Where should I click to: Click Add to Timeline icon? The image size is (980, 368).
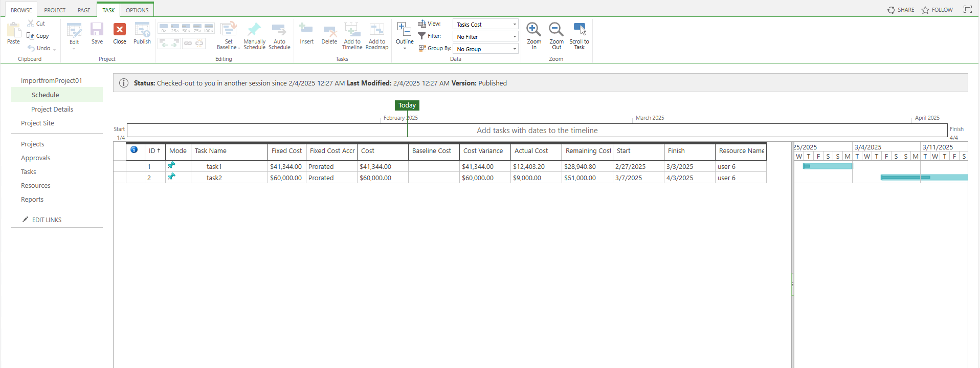[x=352, y=29]
